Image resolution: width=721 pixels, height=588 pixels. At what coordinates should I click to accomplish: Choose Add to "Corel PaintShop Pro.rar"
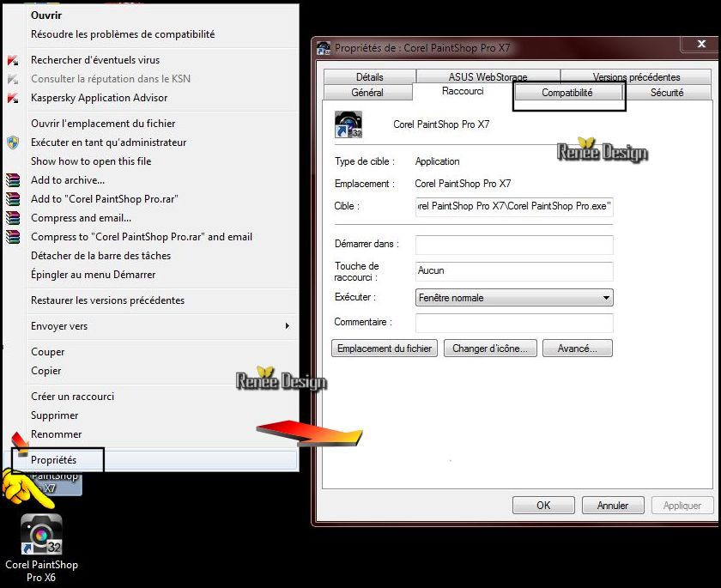coord(105,199)
